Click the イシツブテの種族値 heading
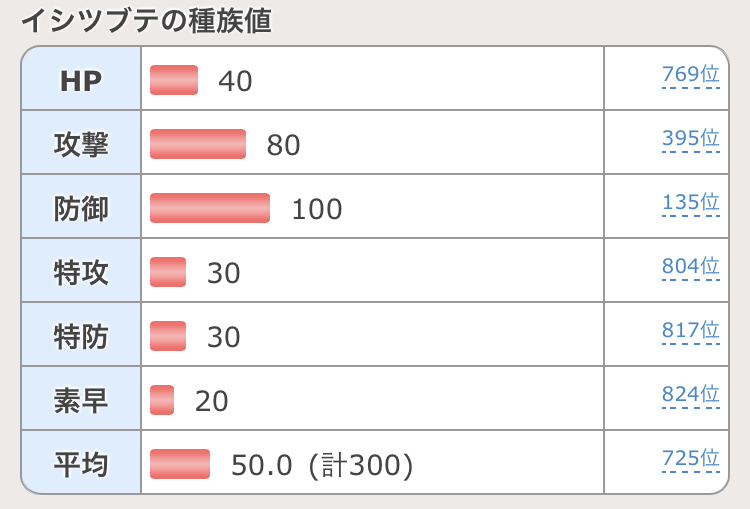750x509 pixels. [x=146, y=21]
